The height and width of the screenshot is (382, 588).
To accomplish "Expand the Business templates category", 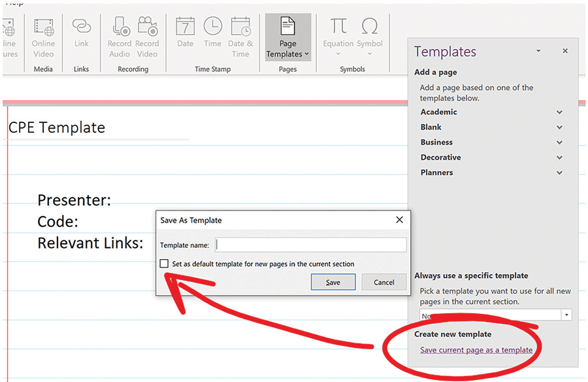I will pos(559,142).
